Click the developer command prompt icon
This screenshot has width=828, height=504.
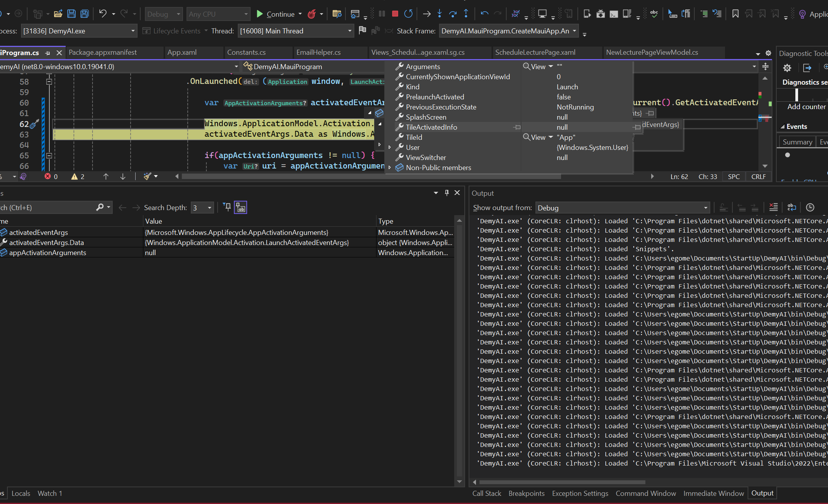click(614, 14)
